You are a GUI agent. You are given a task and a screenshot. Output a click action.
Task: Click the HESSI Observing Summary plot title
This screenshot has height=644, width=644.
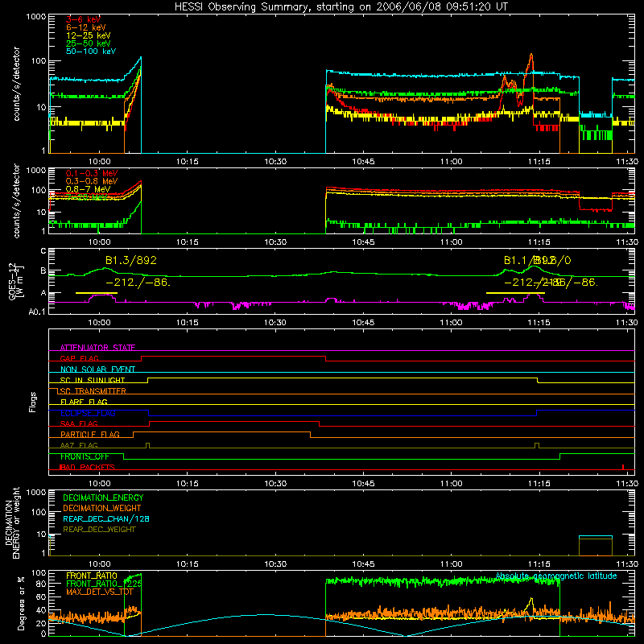pyautogui.click(x=341, y=7)
